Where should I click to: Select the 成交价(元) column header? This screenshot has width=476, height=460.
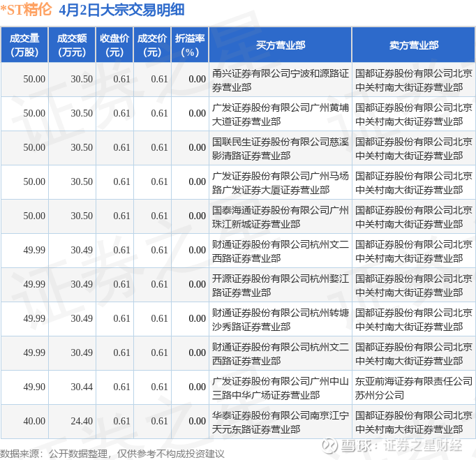tap(152, 45)
